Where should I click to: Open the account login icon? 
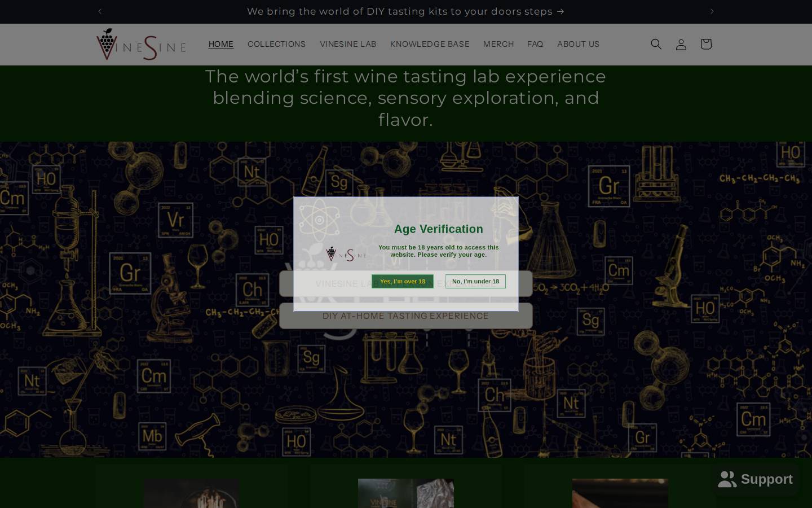tap(681, 44)
